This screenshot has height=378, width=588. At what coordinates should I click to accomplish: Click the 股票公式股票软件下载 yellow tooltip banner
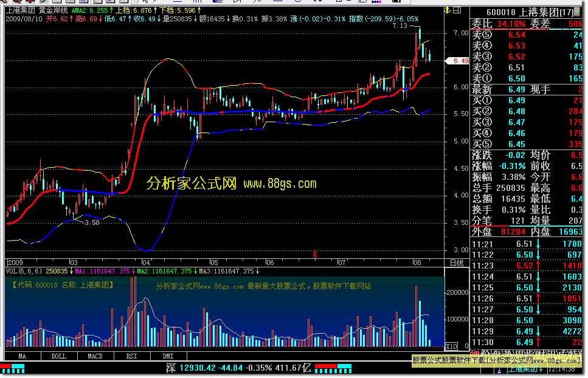(x=497, y=360)
